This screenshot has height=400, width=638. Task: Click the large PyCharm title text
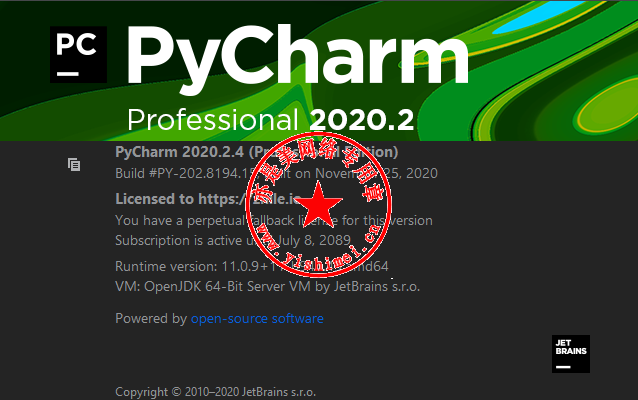(x=298, y=59)
